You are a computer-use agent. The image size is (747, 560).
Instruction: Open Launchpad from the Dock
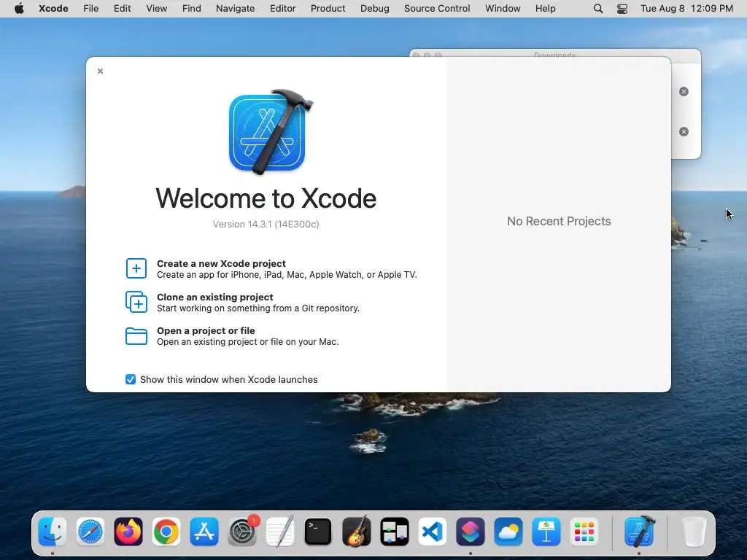(584, 532)
